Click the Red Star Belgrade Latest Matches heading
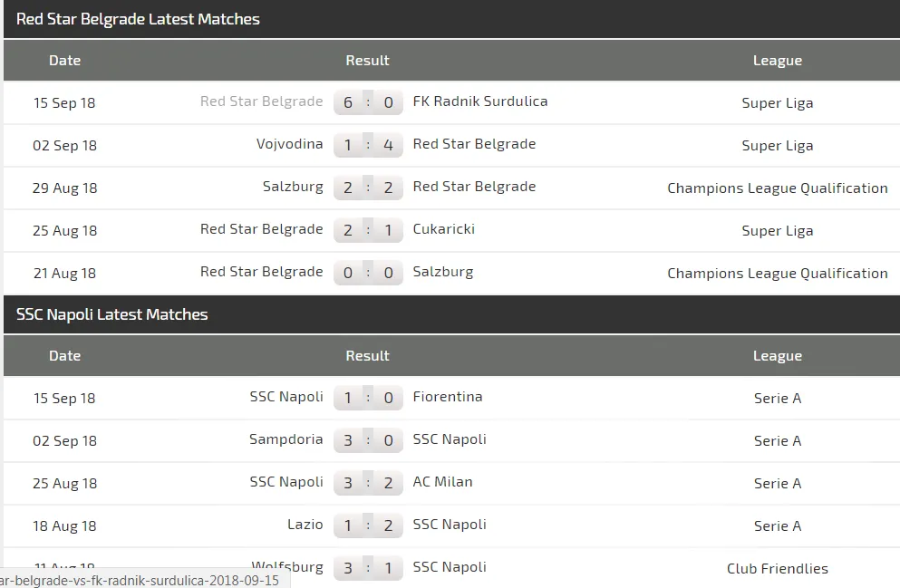This screenshot has height=588, width=900. pyautogui.click(x=138, y=19)
